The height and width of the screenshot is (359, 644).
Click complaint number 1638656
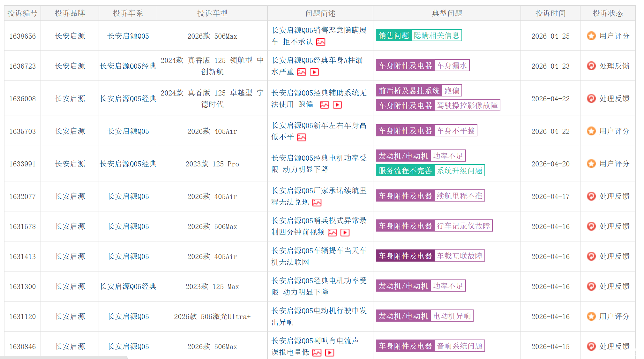[22, 36]
